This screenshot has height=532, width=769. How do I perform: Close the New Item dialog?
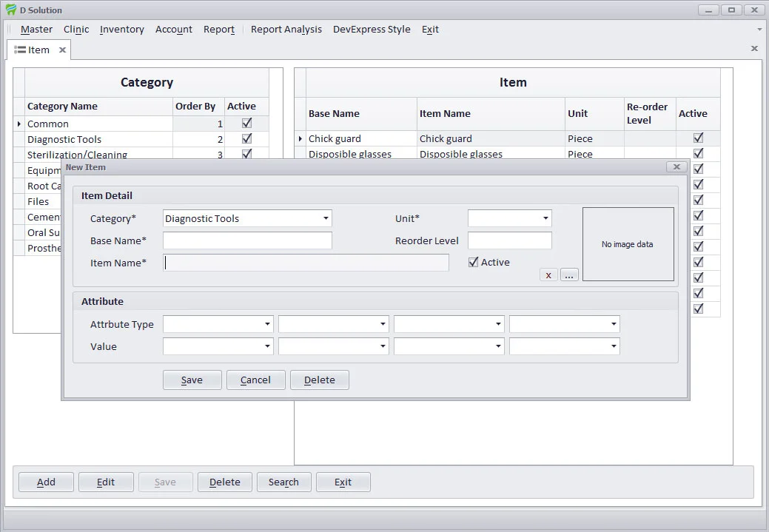coord(676,167)
